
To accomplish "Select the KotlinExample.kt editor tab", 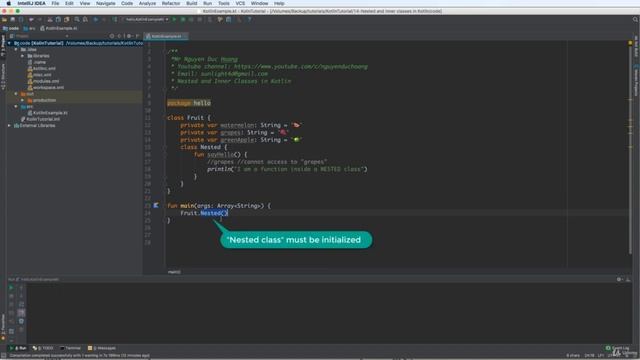I will coord(166,36).
